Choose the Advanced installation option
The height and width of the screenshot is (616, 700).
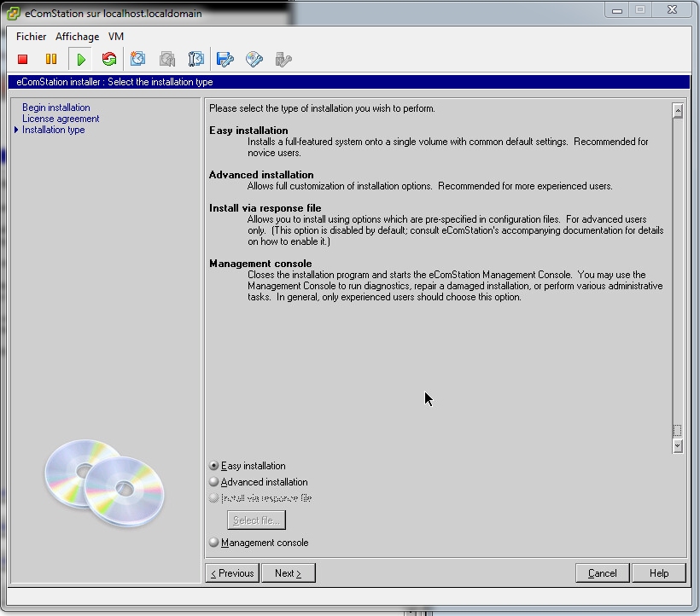pos(213,482)
